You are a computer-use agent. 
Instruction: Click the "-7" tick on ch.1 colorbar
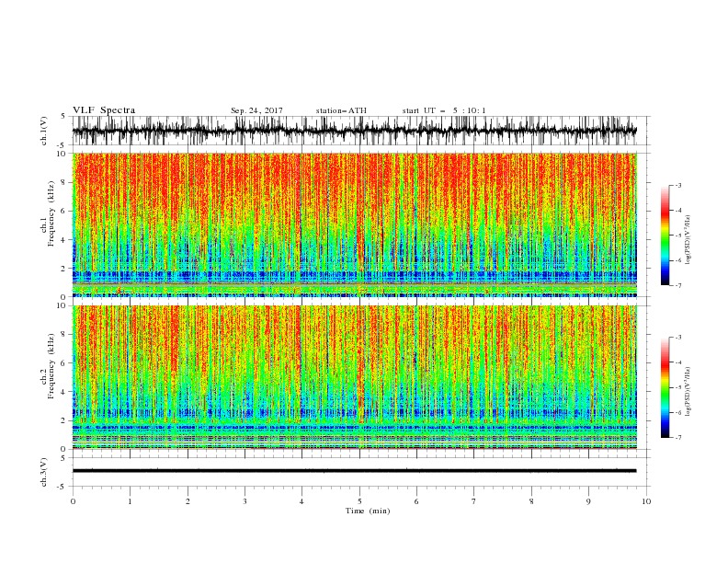tap(678, 285)
